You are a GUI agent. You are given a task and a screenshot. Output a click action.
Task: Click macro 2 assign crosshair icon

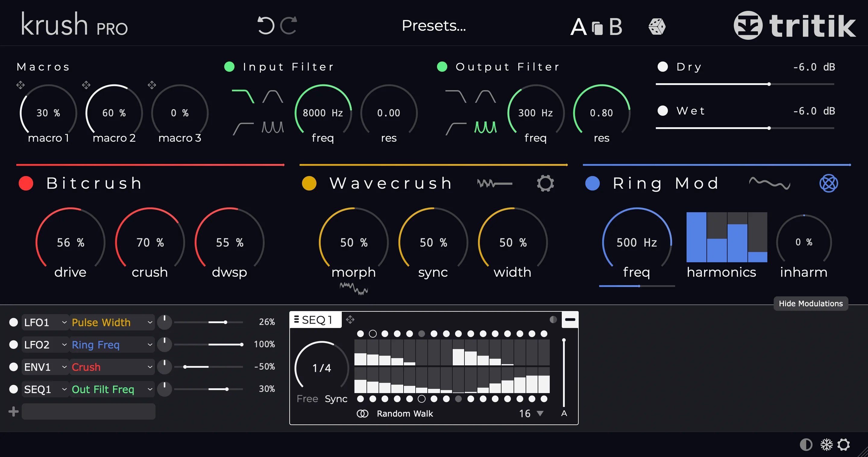tap(86, 85)
